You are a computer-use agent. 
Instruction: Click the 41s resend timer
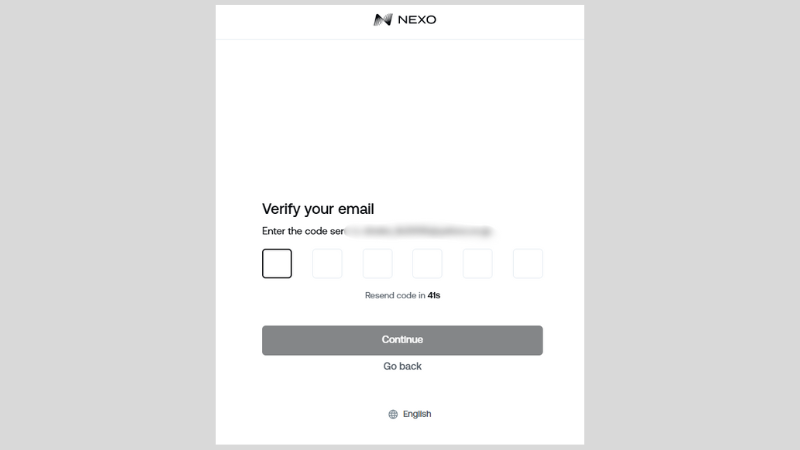pos(434,295)
